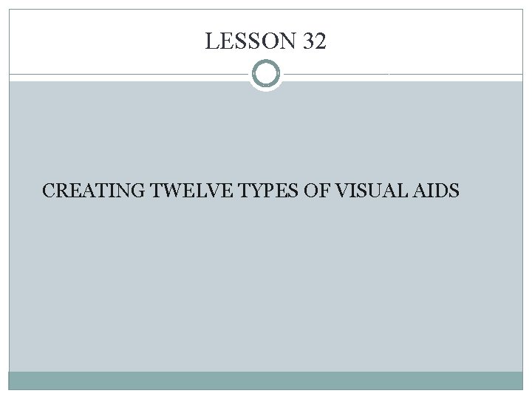Click the space between LESSON and 32
The image size is (532, 399).
coord(299,43)
